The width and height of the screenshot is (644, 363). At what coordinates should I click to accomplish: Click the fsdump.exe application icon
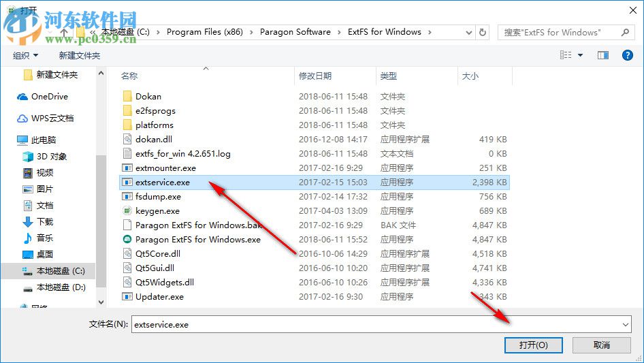[x=127, y=197]
